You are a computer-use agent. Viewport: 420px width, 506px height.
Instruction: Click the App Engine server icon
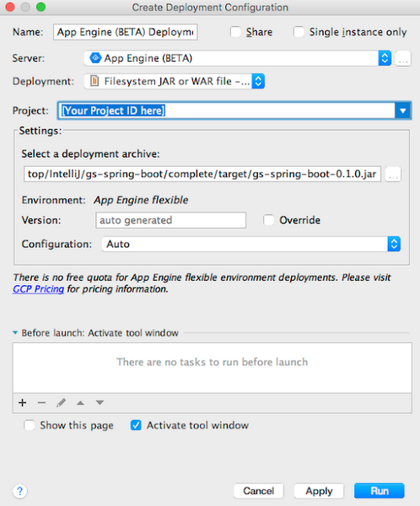[95, 58]
